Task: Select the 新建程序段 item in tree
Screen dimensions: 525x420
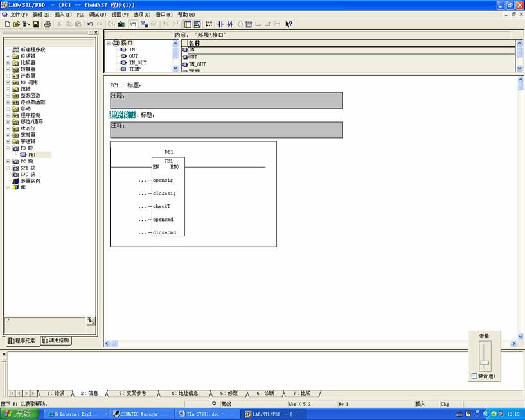Action: (x=33, y=49)
